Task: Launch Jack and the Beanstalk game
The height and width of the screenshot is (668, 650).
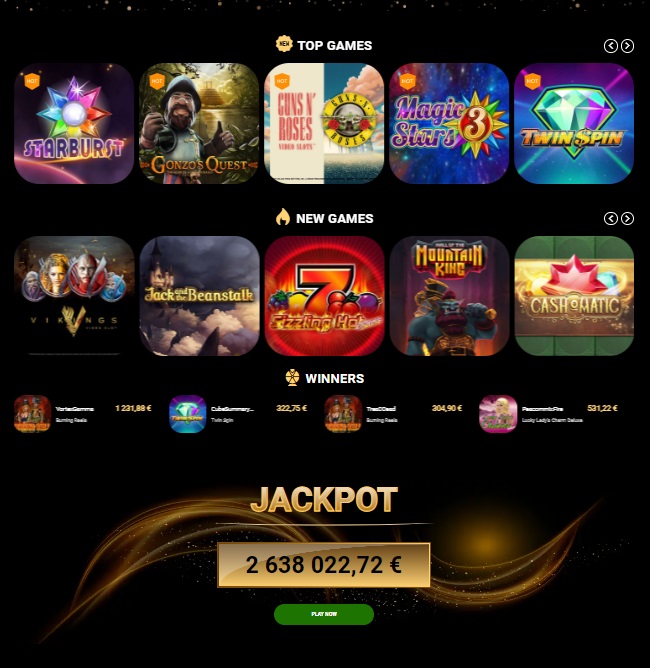Action: pyautogui.click(x=199, y=296)
